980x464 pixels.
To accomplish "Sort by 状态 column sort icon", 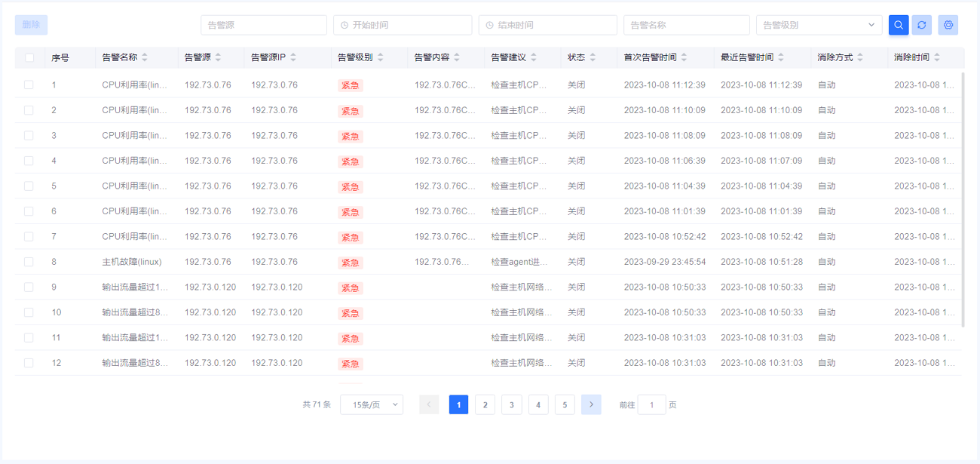I will pyautogui.click(x=593, y=57).
